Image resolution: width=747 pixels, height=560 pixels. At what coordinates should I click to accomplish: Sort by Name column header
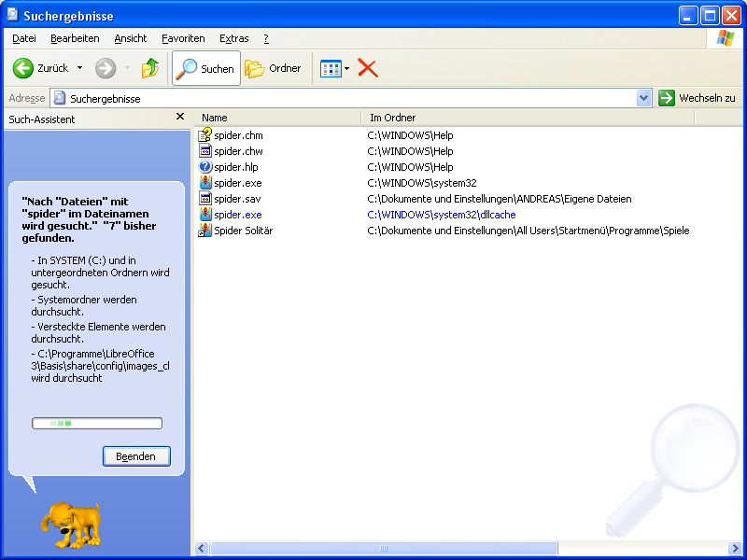[277, 118]
